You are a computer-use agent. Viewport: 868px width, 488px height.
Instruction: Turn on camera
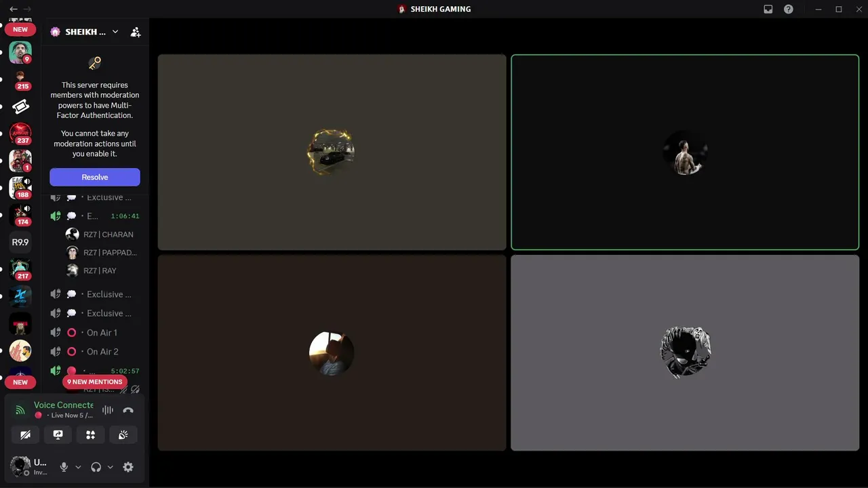[x=25, y=434]
